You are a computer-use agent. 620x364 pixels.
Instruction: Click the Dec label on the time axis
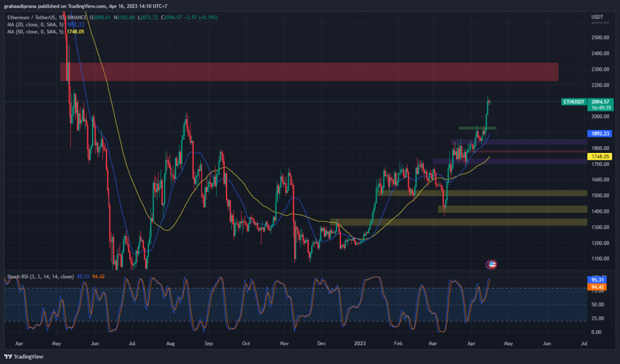[x=322, y=343]
